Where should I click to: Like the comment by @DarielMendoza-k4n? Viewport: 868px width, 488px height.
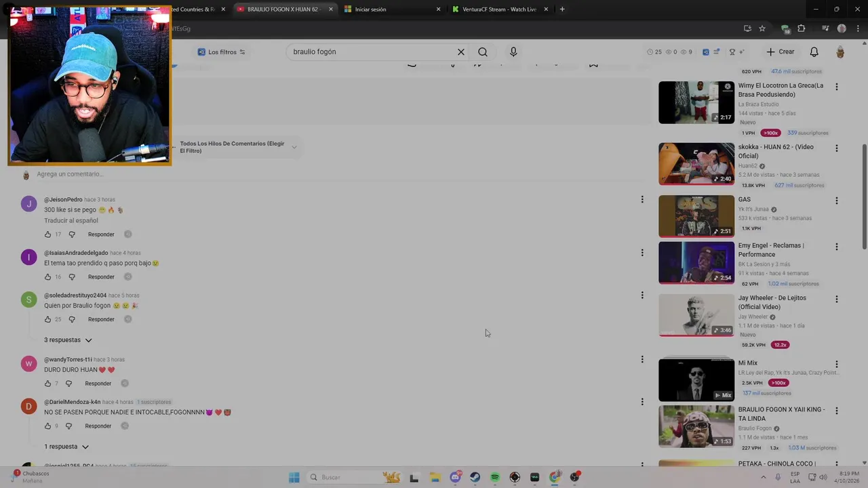pyautogui.click(x=47, y=426)
